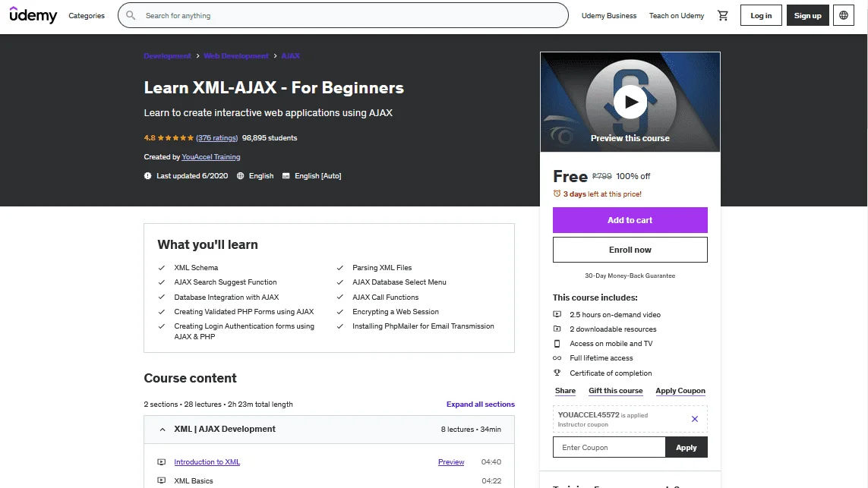This screenshot has width=868, height=488.
Task: Click the English [Auto] captions label
Action: point(317,176)
